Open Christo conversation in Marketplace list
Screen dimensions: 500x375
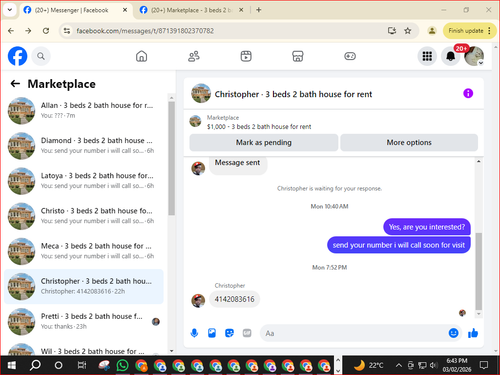pos(84,216)
